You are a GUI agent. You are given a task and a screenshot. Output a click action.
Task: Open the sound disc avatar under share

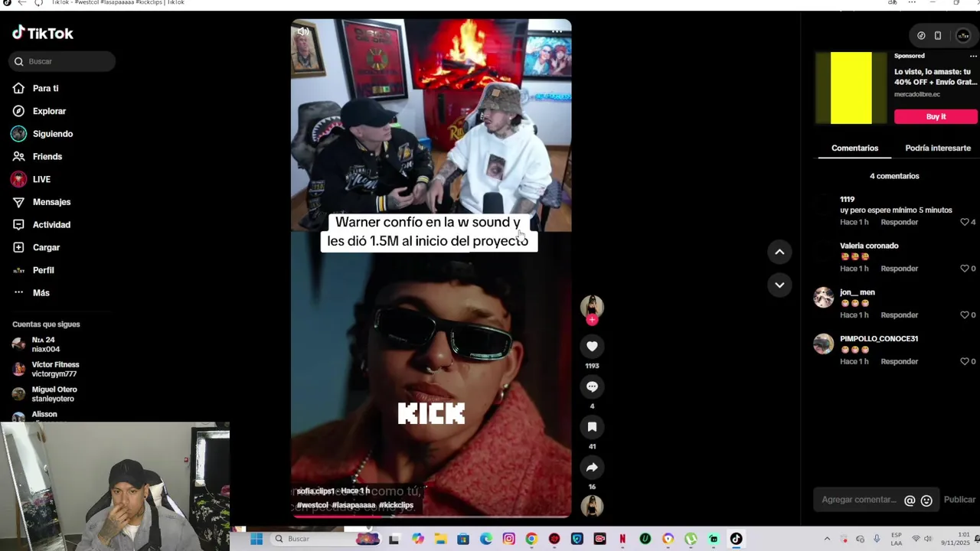pyautogui.click(x=592, y=506)
